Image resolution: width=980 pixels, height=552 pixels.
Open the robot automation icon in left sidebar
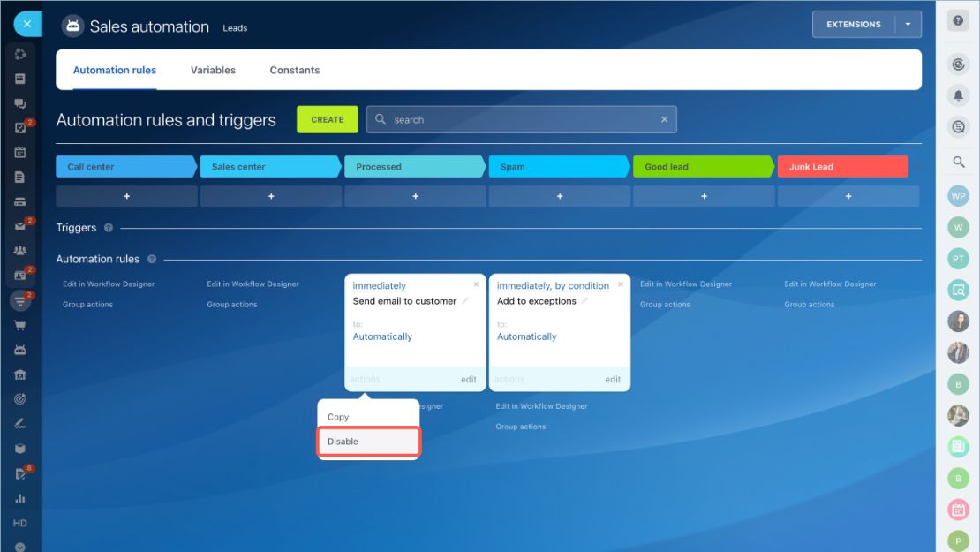[x=20, y=350]
